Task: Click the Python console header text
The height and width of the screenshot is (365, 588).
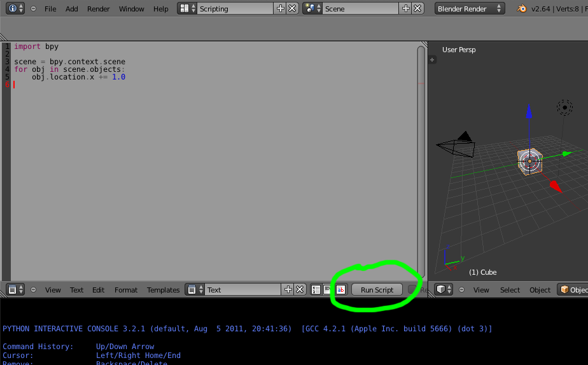Action: [x=247, y=329]
